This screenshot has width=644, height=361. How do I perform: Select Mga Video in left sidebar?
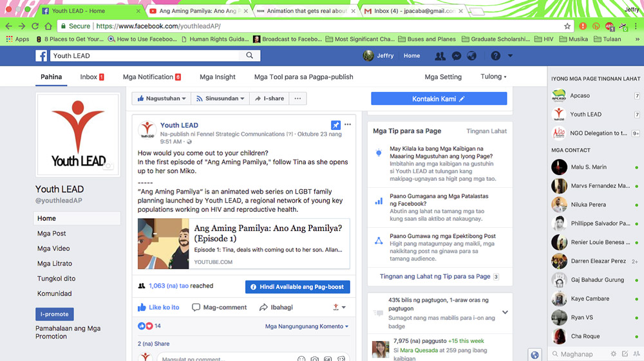click(x=53, y=248)
